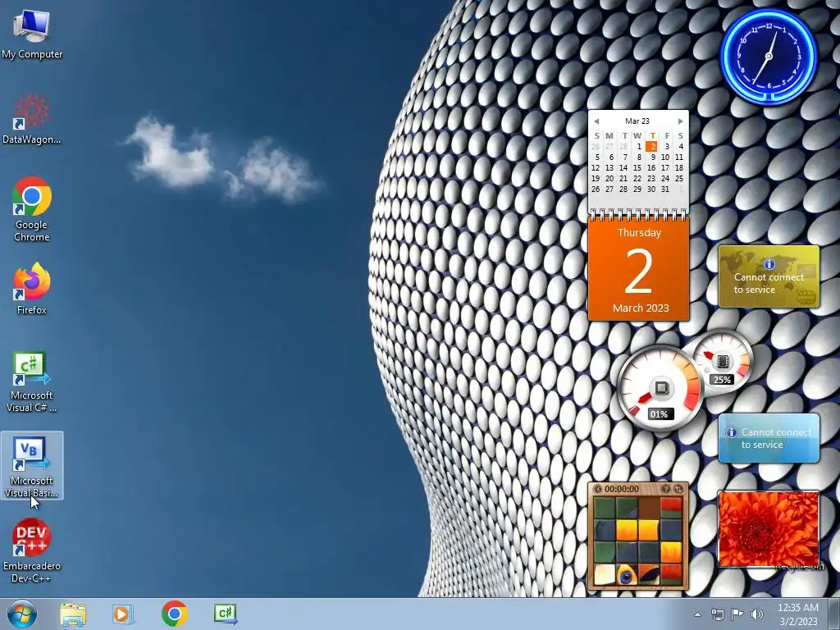Open the Action Center flag icon
This screenshot has height=630, width=840.
pyautogui.click(x=737, y=614)
